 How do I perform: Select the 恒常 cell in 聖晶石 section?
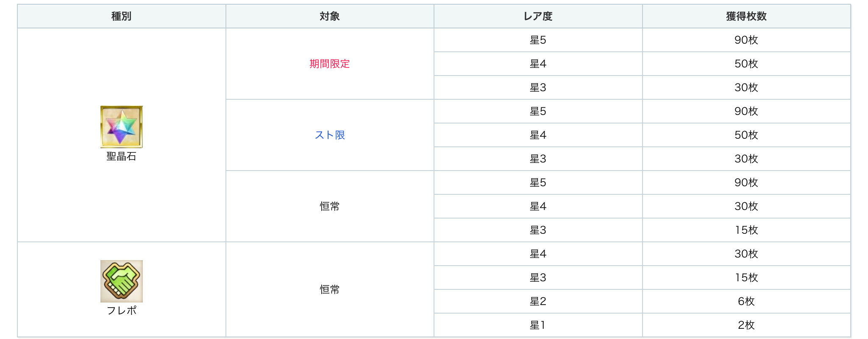[x=329, y=206]
